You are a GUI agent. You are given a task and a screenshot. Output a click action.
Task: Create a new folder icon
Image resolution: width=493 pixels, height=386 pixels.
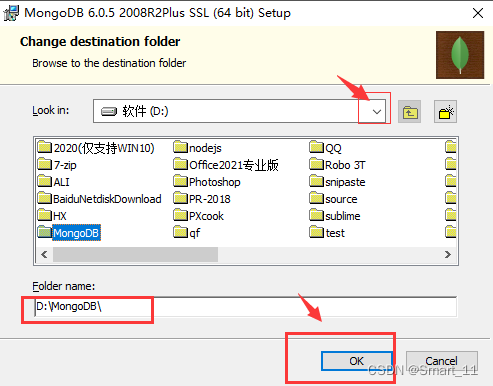(445, 112)
